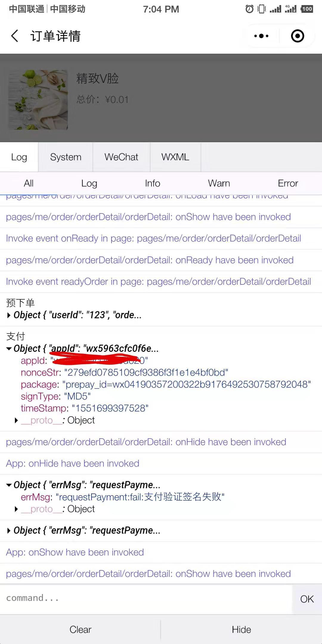The height and width of the screenshot is (644, 322).
Task: Tap the 4G signal strength icon
Action: 291,9
